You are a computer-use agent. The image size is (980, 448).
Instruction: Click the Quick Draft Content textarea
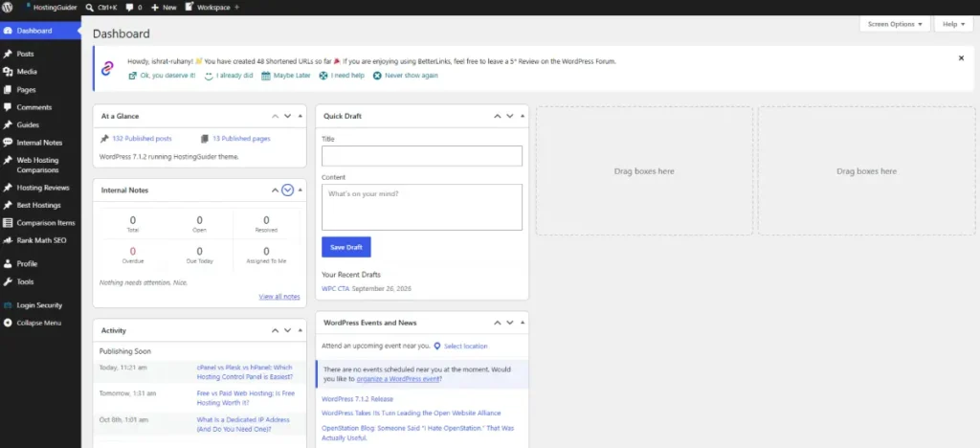[422, 207]
